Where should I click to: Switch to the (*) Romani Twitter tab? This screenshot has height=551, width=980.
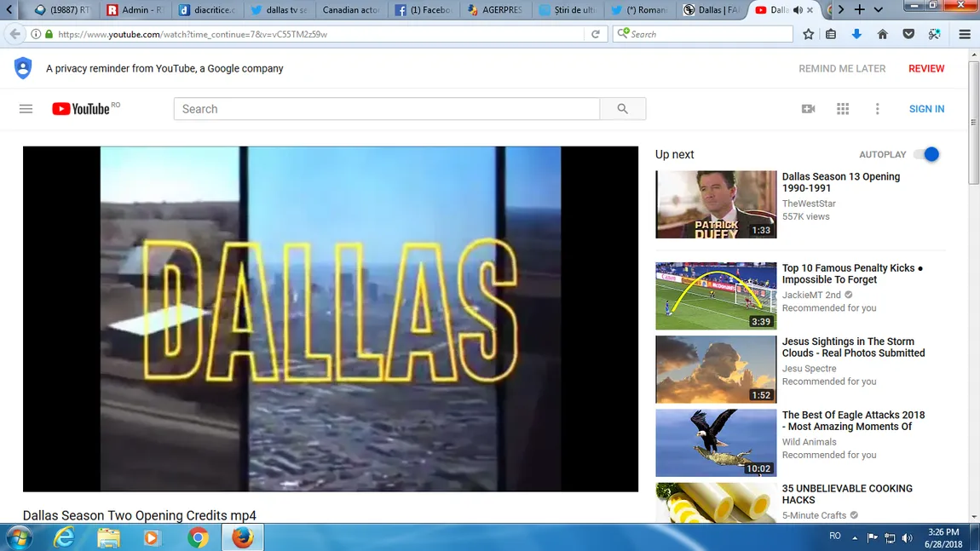(x=641, y=10)
